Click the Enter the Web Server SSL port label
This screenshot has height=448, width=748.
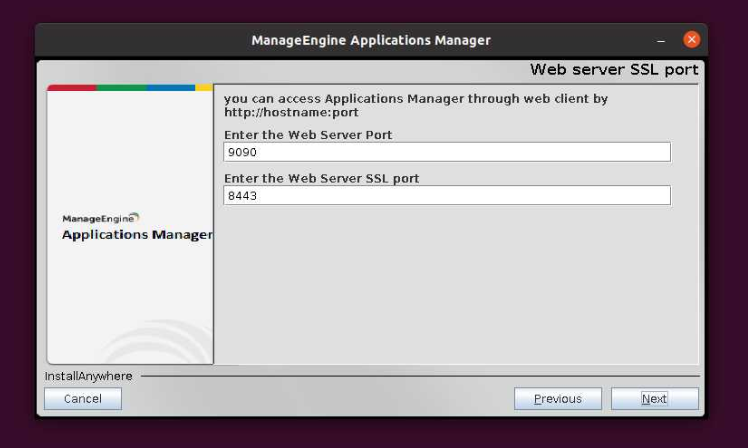[x=321, y=178]
